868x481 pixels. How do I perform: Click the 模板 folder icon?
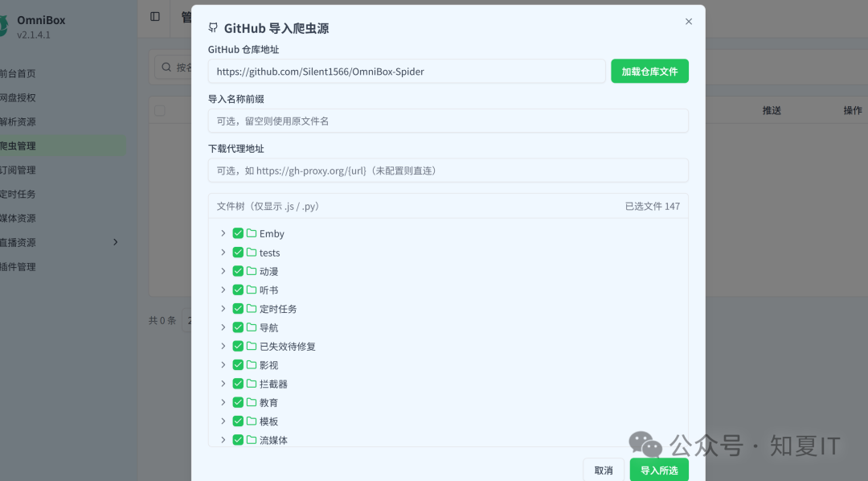click(x=252, y=421)
